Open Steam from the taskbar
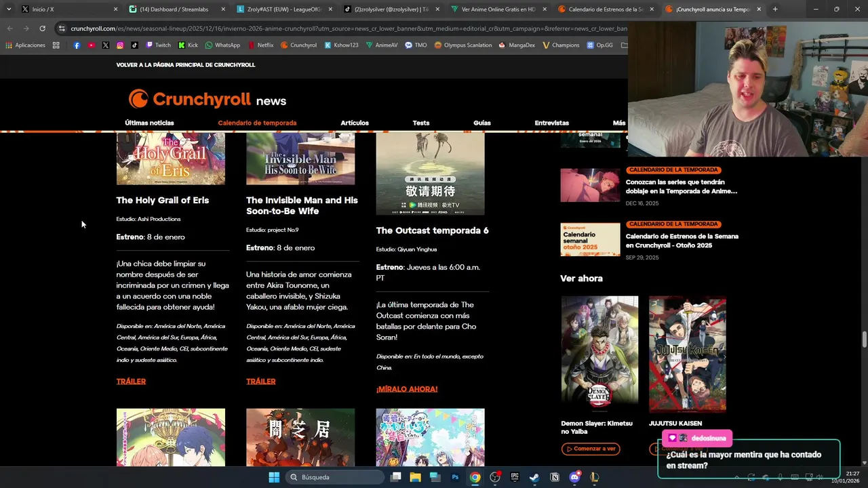The width and height of the screenshot is (868, 488). click(534, 477)
